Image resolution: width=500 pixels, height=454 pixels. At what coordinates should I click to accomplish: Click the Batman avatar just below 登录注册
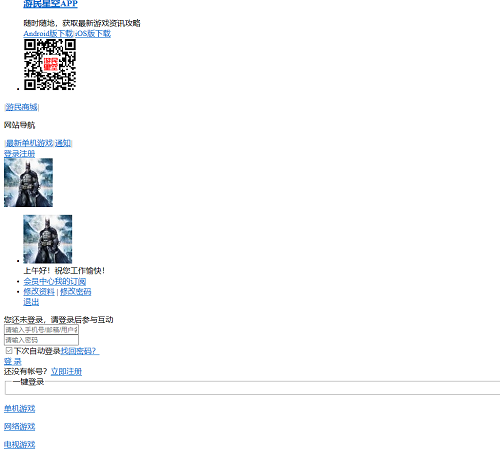pyautogui.click(x=28, y=183)
